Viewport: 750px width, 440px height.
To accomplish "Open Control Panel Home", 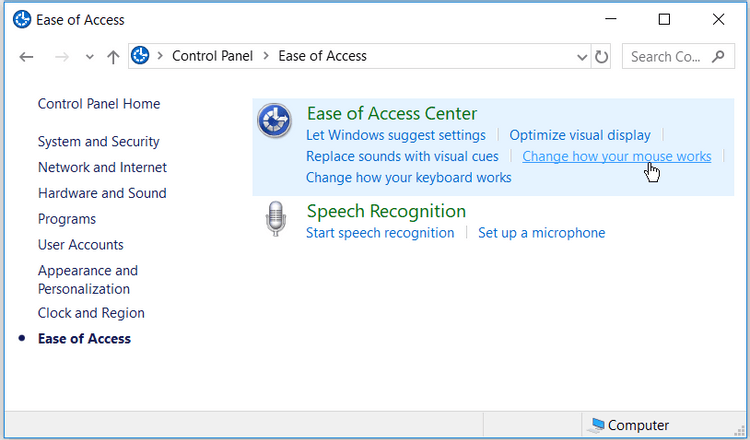I will [x=99, y=104].
